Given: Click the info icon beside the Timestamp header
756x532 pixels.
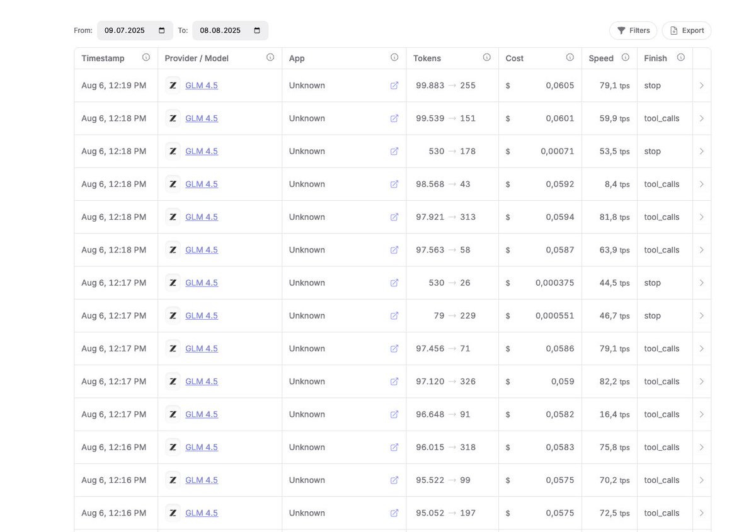Looking at the screenshot, I should pos(146,57).
